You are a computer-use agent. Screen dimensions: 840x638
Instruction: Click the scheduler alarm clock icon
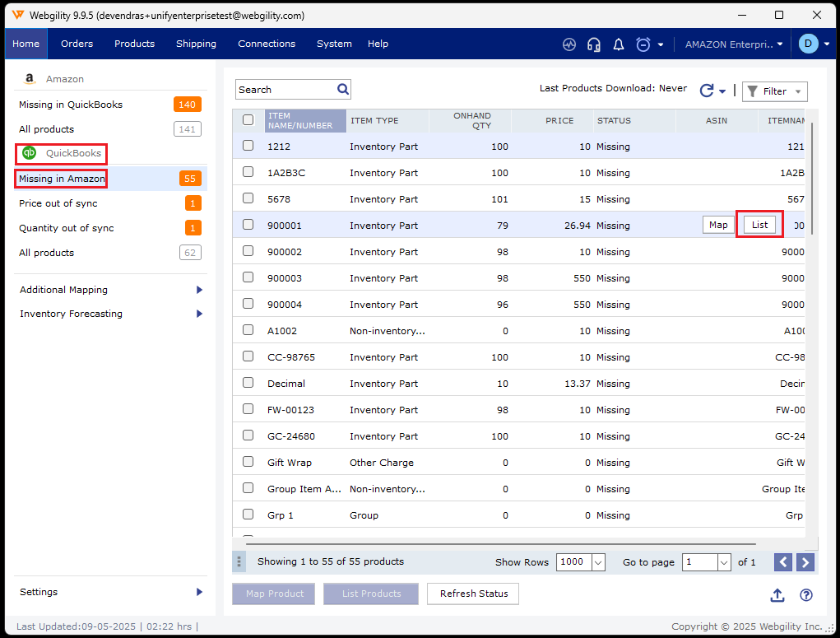(643, 44)
